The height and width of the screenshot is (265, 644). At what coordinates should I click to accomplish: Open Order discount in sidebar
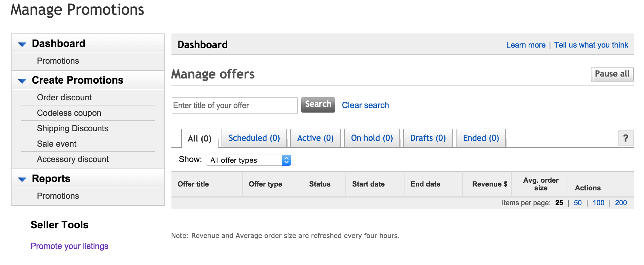pyautogui.click(x=64, y=97)
